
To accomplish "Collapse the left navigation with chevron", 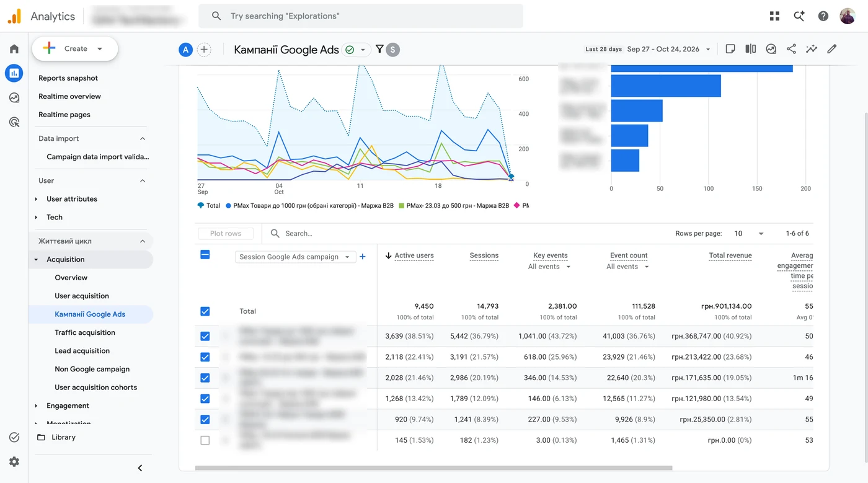I will click(x=140, y=468).
